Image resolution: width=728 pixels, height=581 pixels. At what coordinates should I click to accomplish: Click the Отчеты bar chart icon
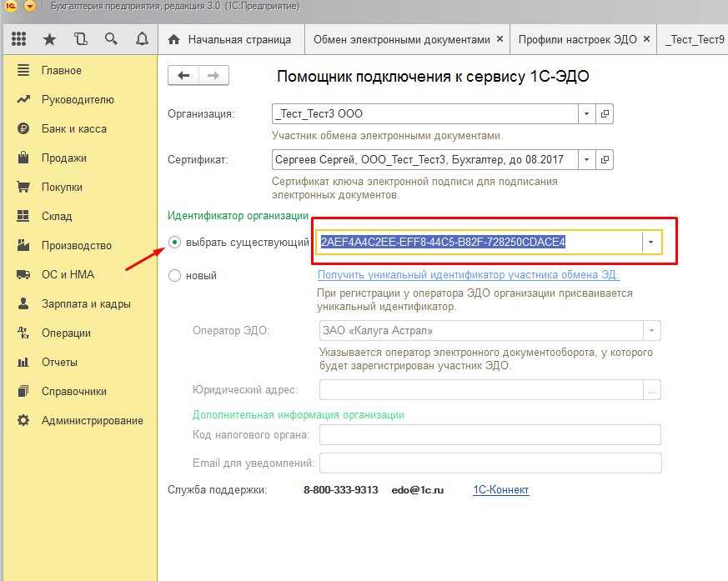(x=23, y=362)
